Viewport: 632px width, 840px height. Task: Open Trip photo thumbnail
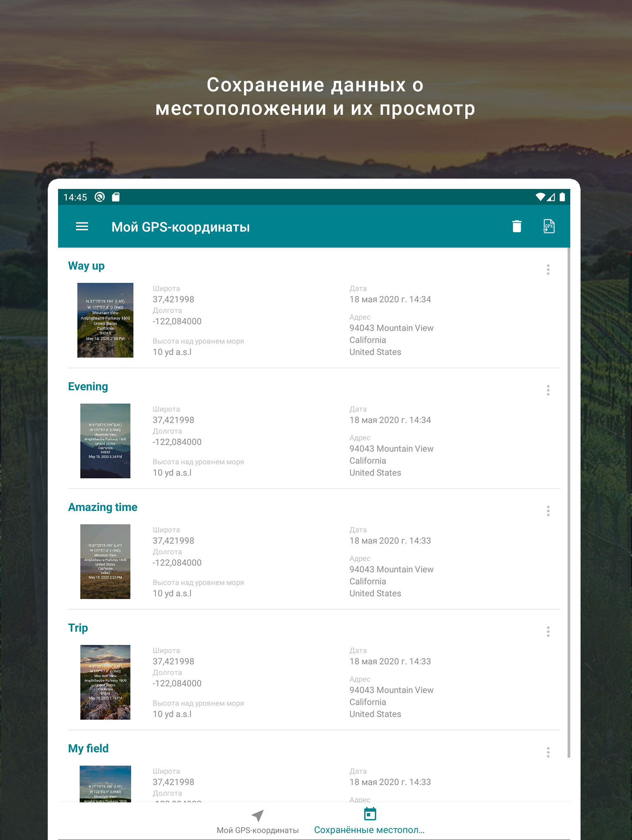[x=105, y=682]
